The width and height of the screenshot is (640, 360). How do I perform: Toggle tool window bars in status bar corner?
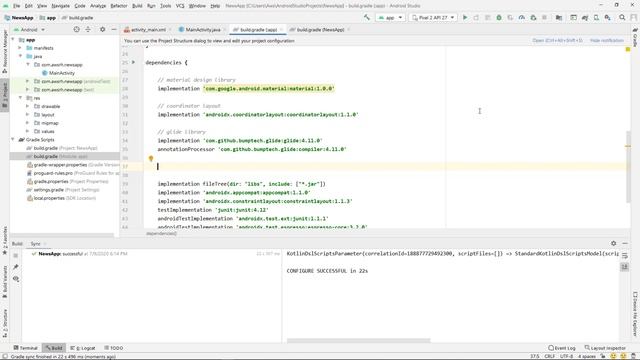(5, 356)
